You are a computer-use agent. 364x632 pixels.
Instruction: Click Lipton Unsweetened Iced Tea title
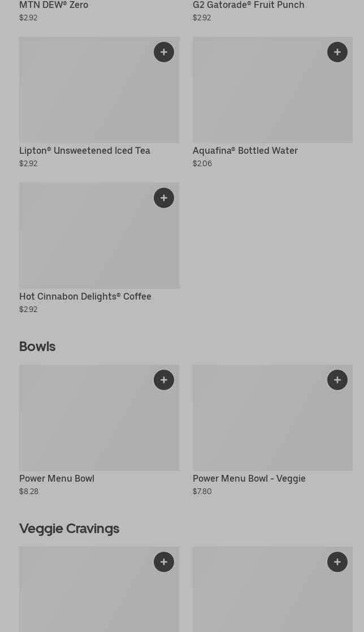[x=85, y=151]
